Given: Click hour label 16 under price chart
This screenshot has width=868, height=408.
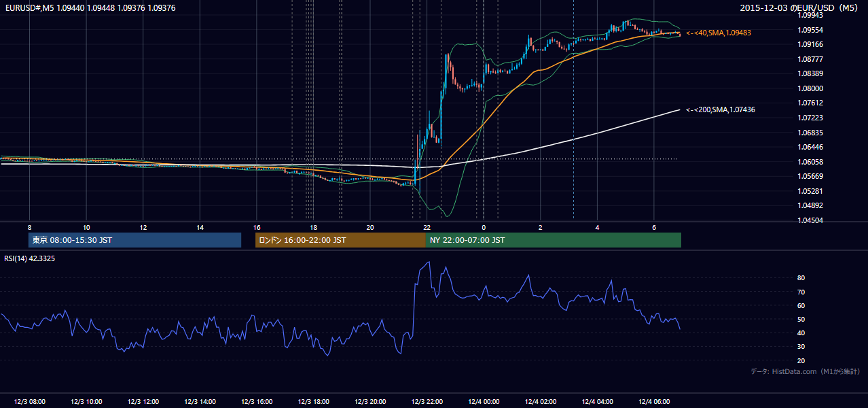Looking at the screenshot, I should click(x=256, y=227).
